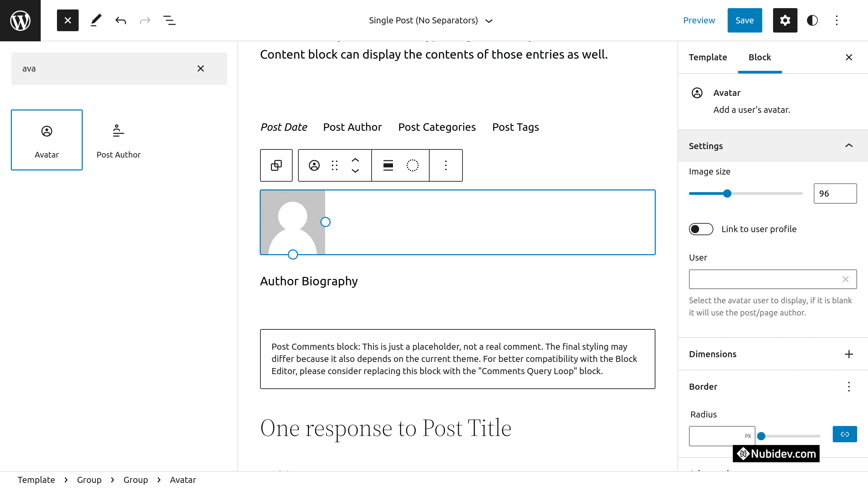Click the Preview link
The height and width of the screenshot is (488, 868).
[699, 20]
